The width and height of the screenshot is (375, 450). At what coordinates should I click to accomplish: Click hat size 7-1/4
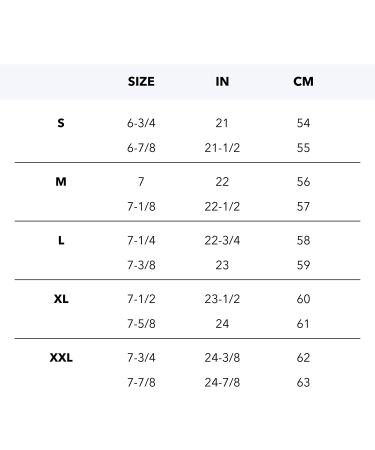tap(141, 240)
